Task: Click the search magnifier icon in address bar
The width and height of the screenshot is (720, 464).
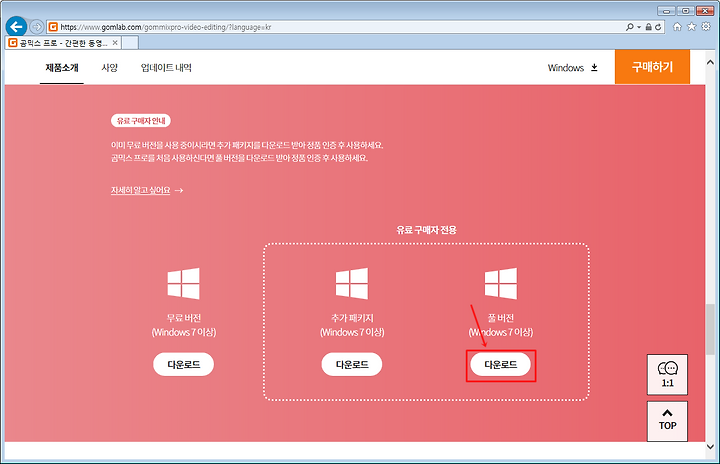Action: tap(630, 27)
